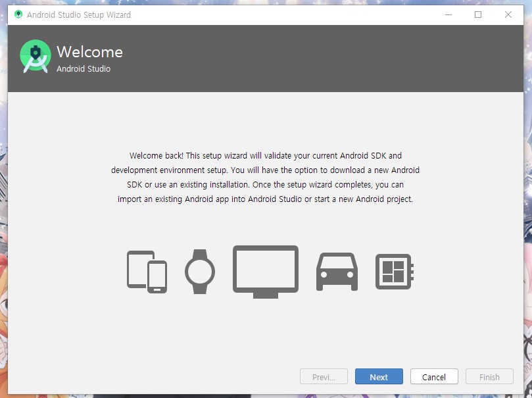The height and width of the screenshot is (398, 532).
Task: Click the small Android Studio title bar icon
Action: coord(18,14)
